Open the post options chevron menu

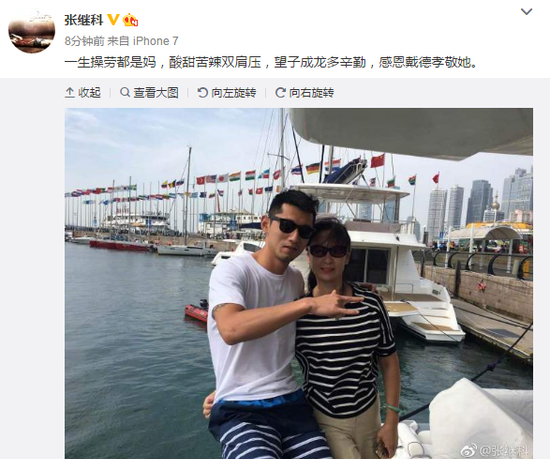[526, 12]
